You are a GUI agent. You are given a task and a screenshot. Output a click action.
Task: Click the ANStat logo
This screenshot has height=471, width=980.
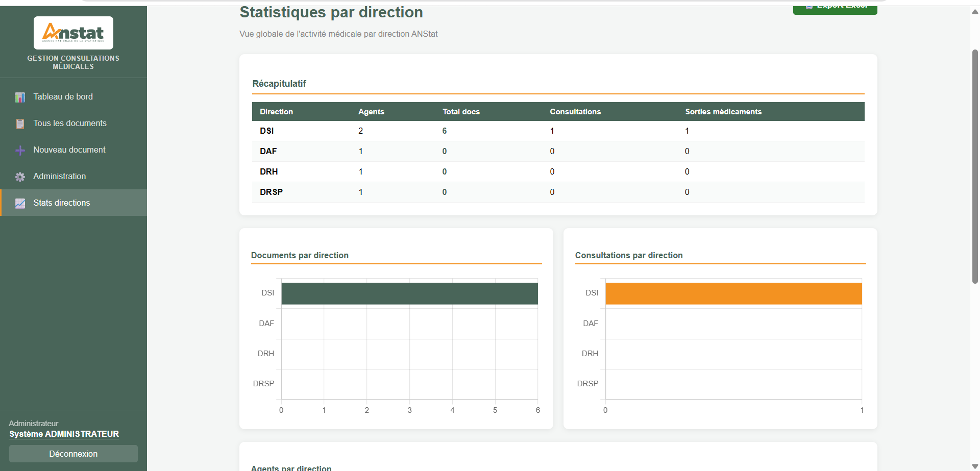73,33
